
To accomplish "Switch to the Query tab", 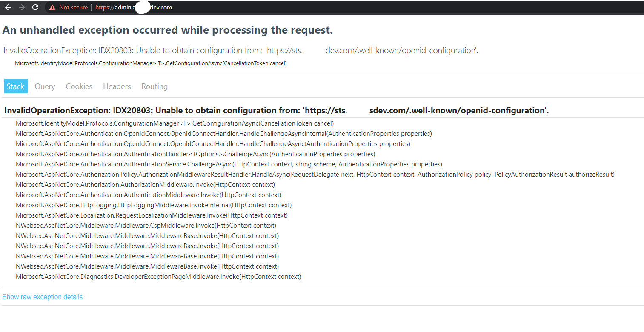I will 45,86.
